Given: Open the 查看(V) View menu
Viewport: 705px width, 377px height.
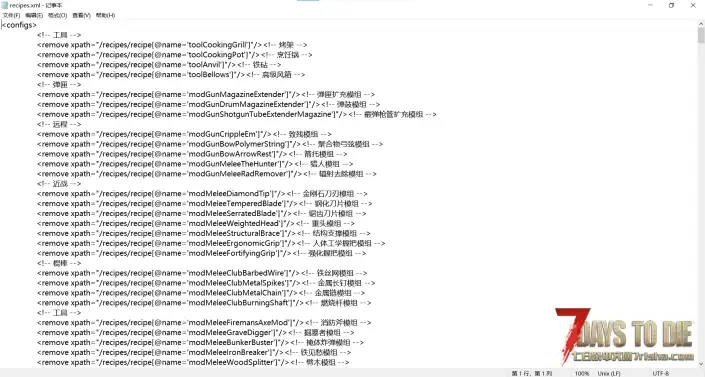Looking at the screenshot, I should tap(81, 15).
